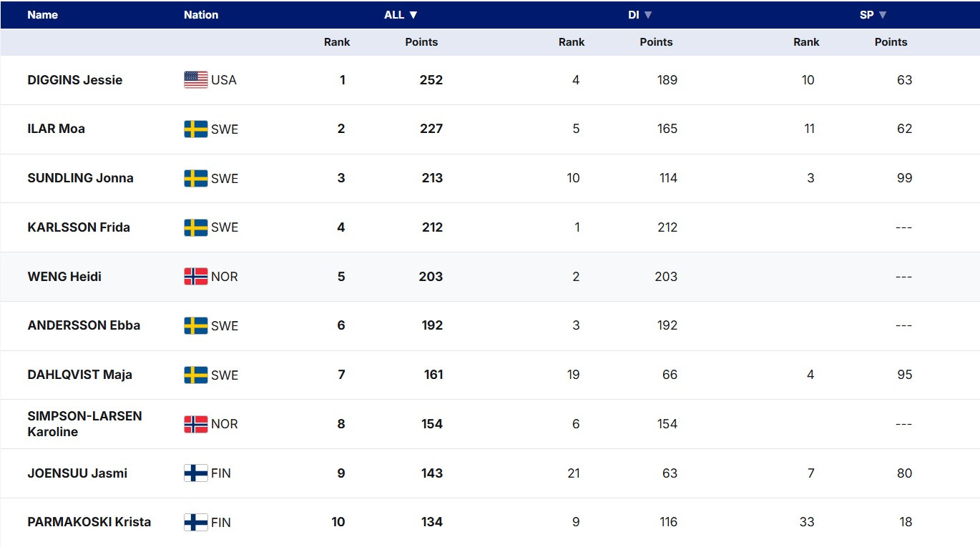Image resolution: width=980 pixels, height=547 pixels.
Task: Click Finland flag beside PARMAKOSKI Krista
Action: click(x=195, y=523)
